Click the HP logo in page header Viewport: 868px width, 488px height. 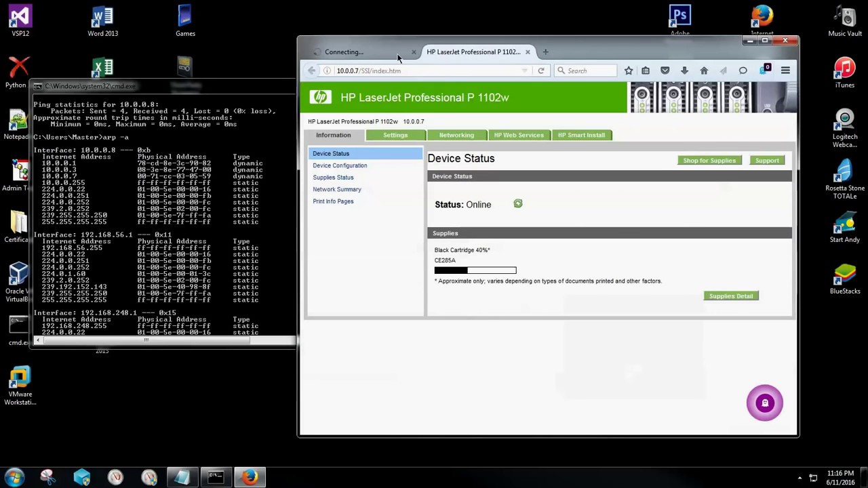pyautogui.click(x=320, y=97)
